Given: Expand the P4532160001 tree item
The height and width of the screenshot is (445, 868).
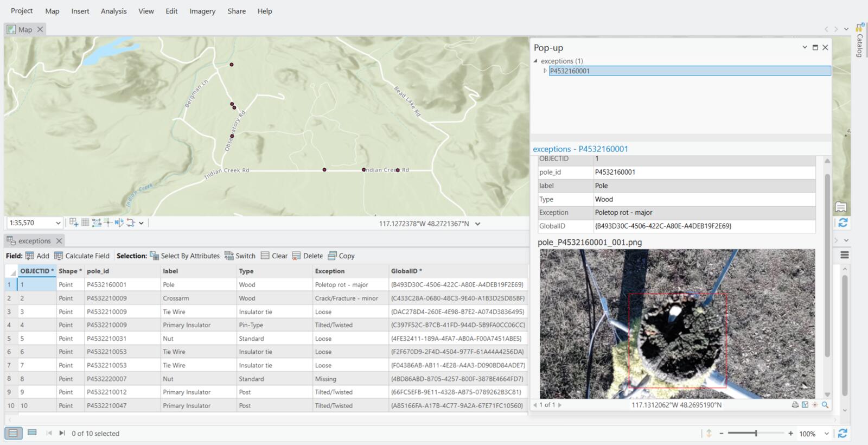Looking at the screenshot, I should pyautogui.click(x=545, y=71).
